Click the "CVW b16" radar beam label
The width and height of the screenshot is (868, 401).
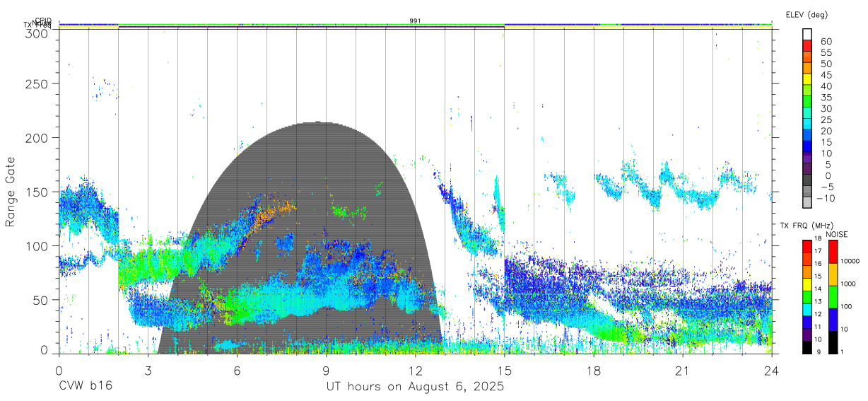[85, 387]
